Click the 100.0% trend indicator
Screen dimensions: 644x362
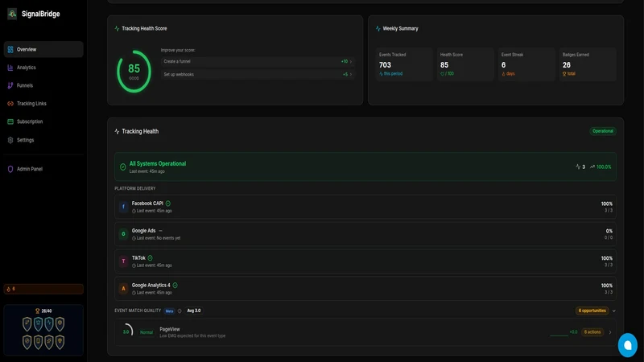coord(601,167)
